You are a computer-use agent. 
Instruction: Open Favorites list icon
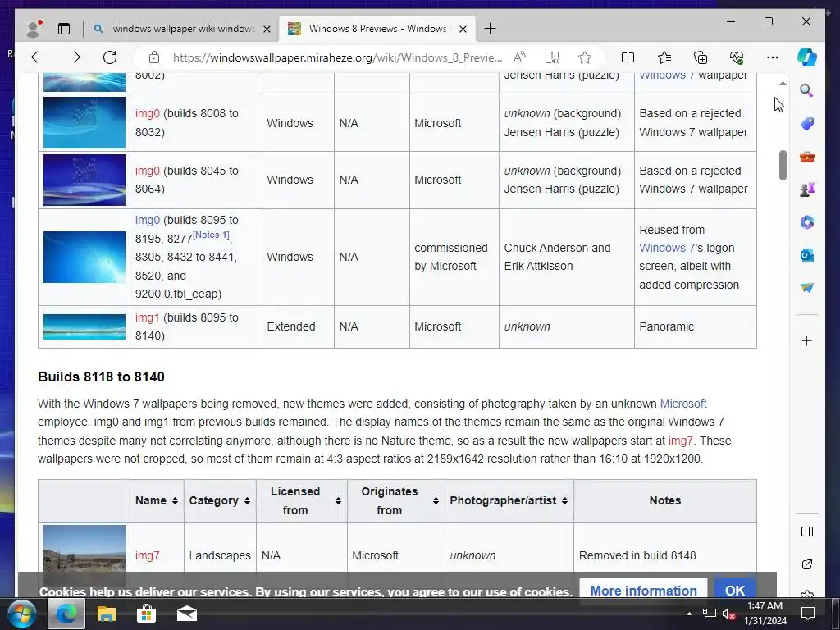pyautogui.click(x=664, y=57)
